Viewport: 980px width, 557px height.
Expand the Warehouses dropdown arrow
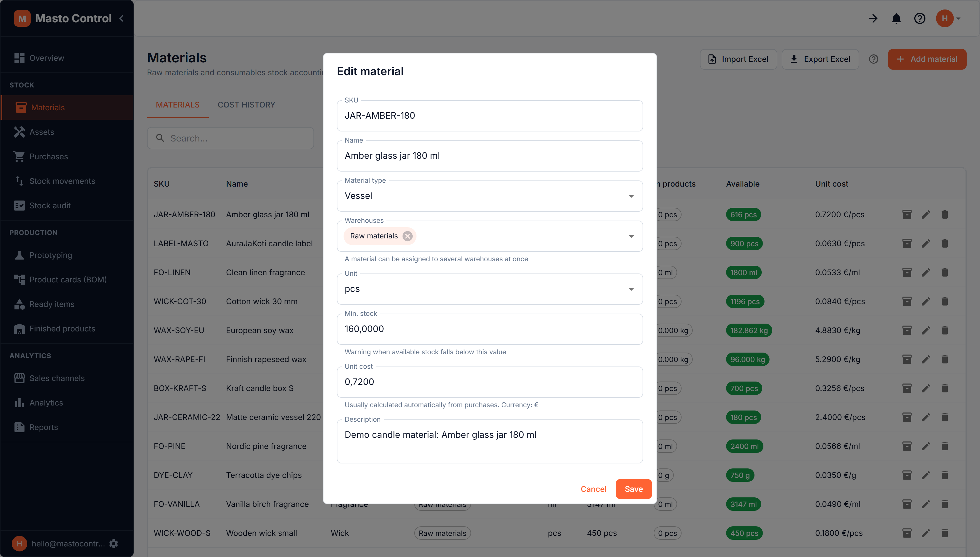pos(631,236)
